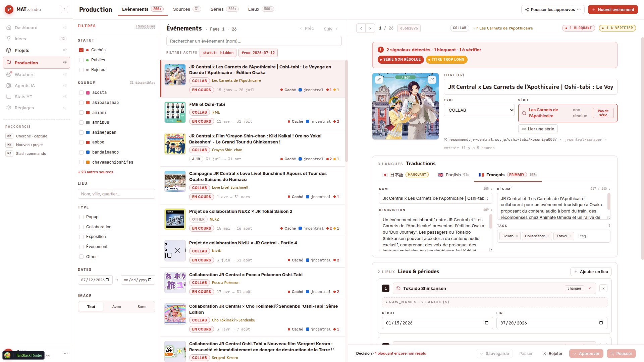Remove the Collab tag
Screen dimensions: 644x362
point(517,236)
